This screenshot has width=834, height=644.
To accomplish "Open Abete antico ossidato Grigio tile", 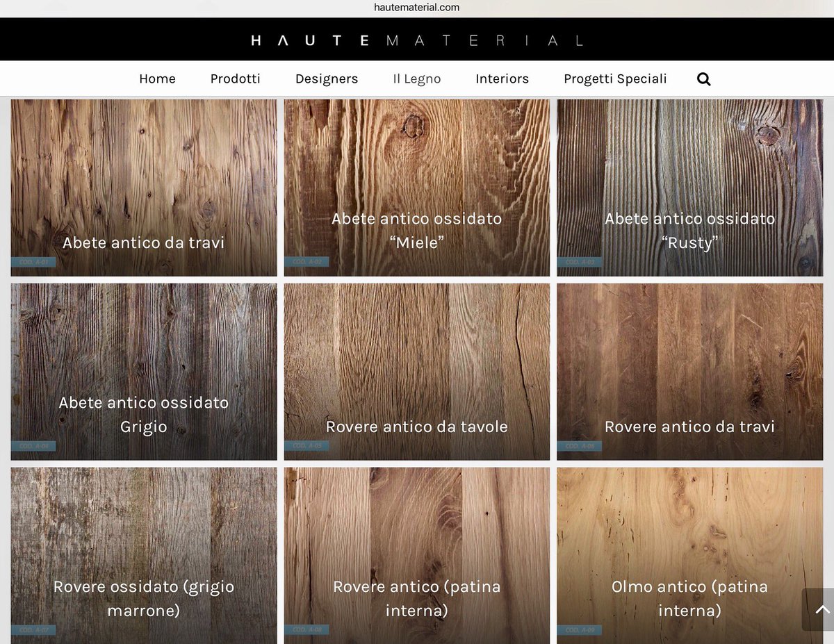I will pyautogui.click(x=144, y=372).
